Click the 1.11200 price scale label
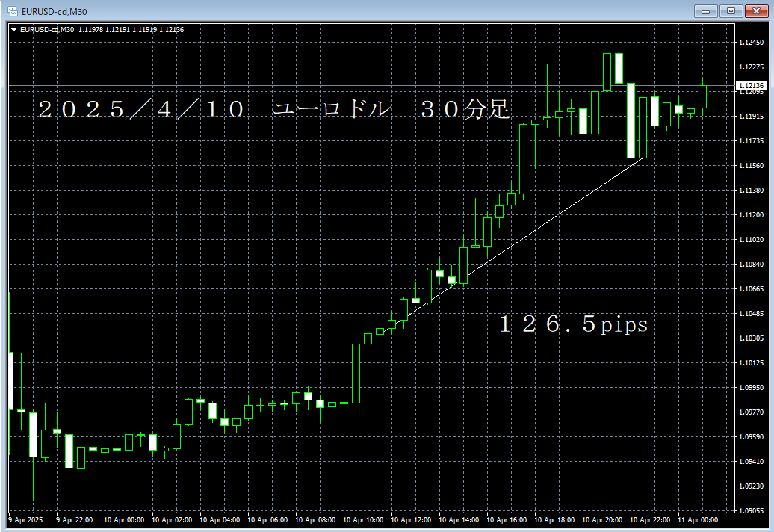 (x=751, y=215)
